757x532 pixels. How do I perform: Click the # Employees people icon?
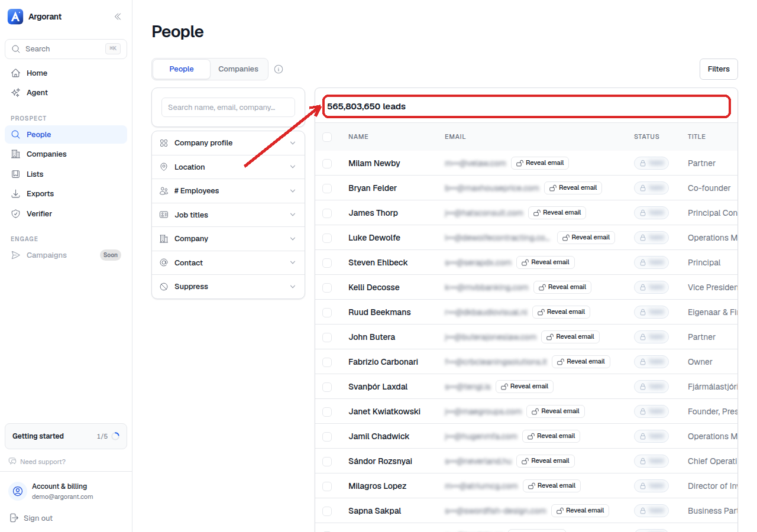[164, 191]
